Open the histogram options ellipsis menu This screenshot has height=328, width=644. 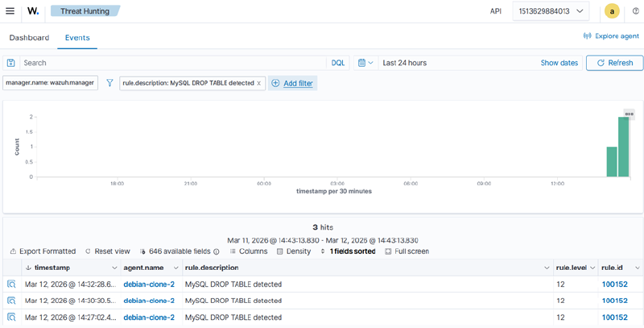(630, 114)
